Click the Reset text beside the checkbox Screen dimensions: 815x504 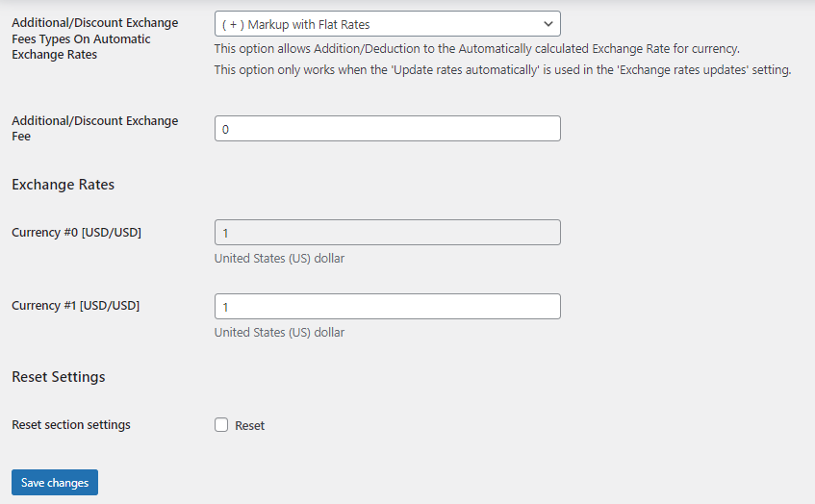249,425
